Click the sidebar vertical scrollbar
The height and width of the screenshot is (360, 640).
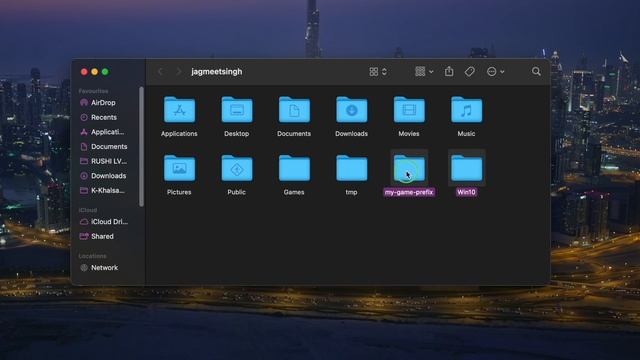click(141, 147)
